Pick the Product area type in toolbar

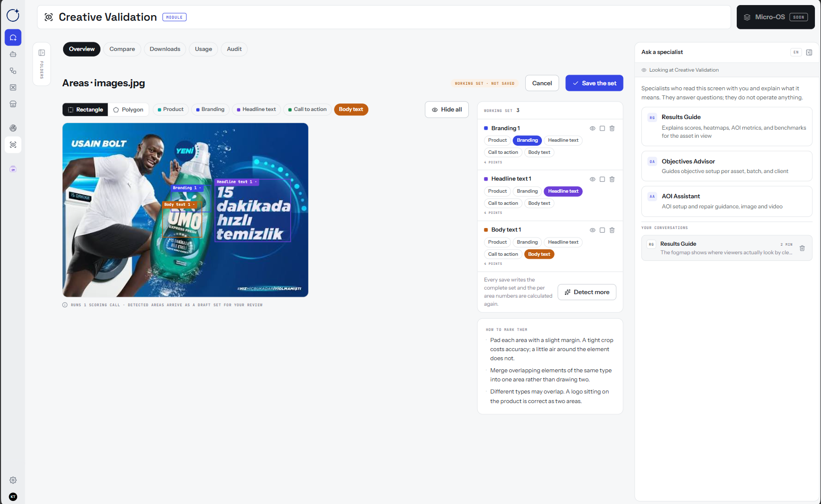(171, 109)
